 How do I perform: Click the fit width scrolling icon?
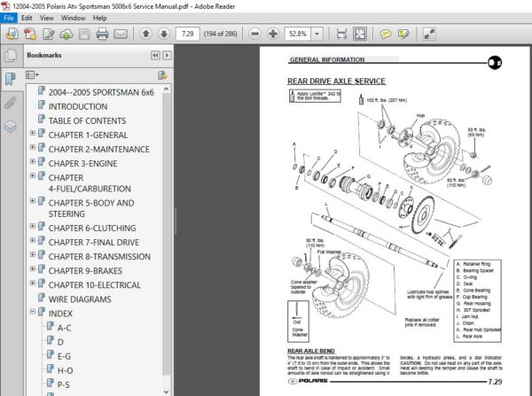pos(341,34)
